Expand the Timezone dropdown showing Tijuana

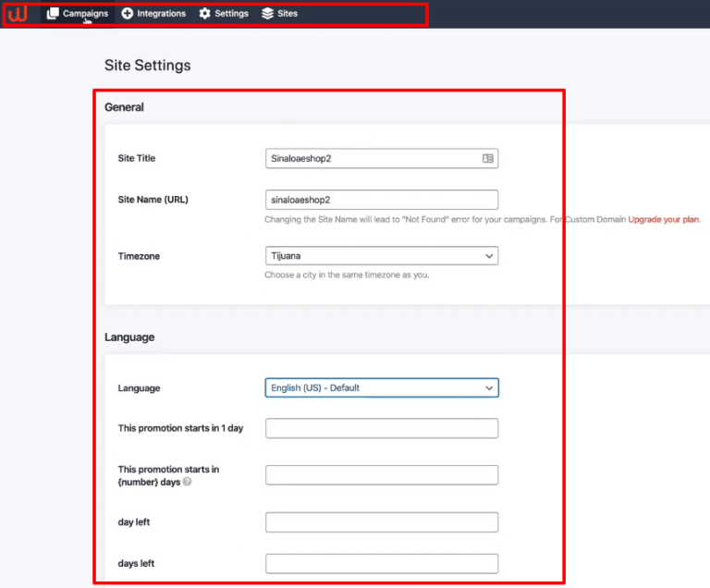pos(382,256)
